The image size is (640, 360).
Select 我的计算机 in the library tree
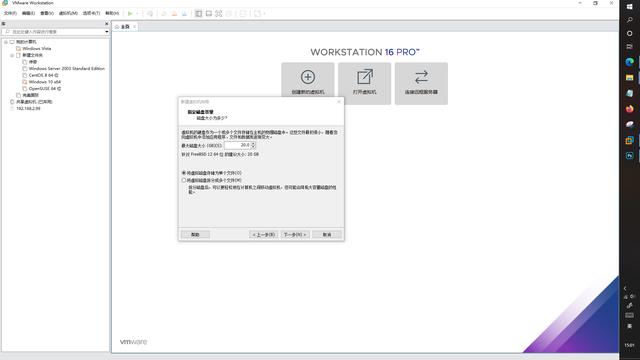[26, 42]
